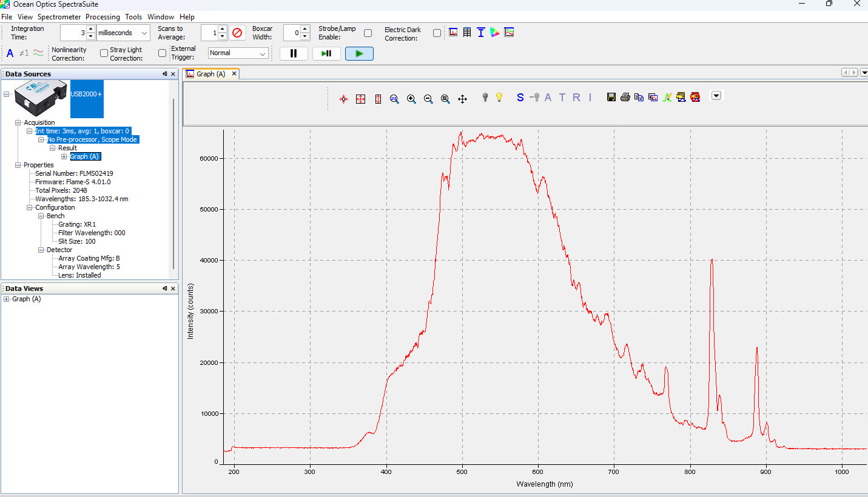Viewport: 868px width, 497px height.
Task: Save spectrum with floppy disk icon
Action: [x=611, y=97]
